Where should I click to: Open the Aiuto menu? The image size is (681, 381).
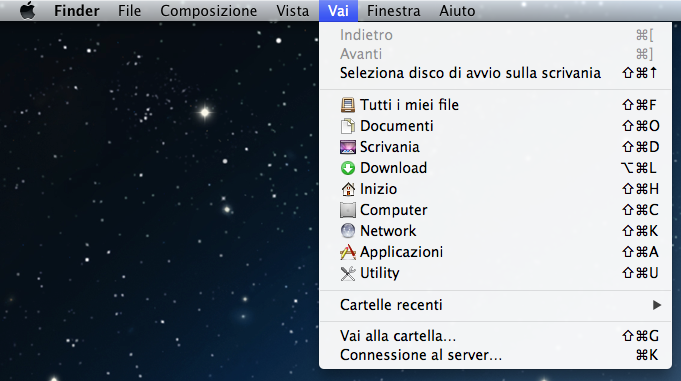point(457,10)
